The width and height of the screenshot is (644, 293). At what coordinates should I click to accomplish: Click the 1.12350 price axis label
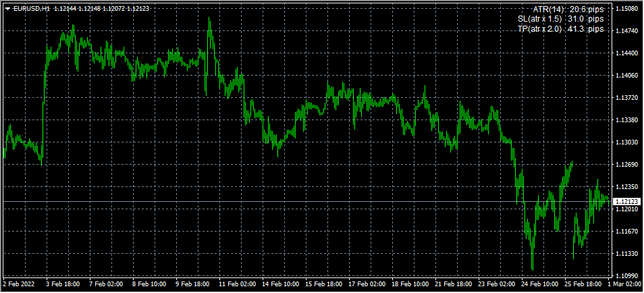[x=626, y=187]
